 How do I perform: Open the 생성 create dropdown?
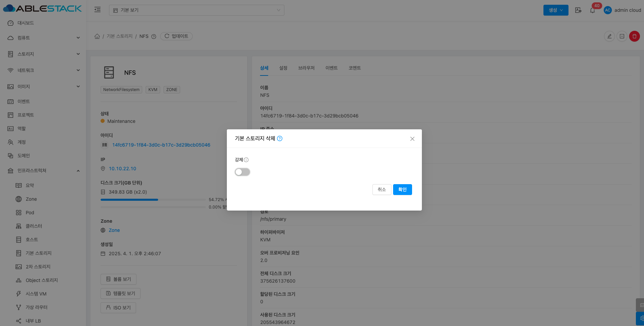tap(556, 10)
